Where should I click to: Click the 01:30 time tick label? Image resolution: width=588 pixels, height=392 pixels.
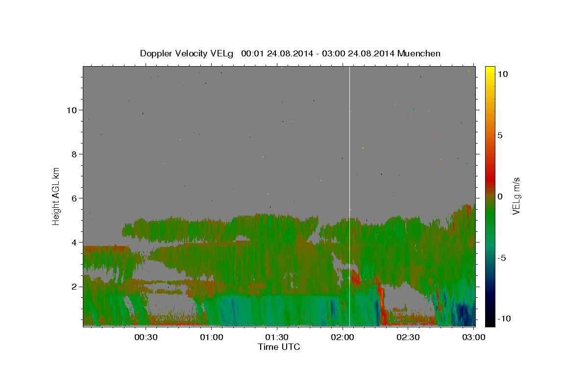[x=277, y=337]
